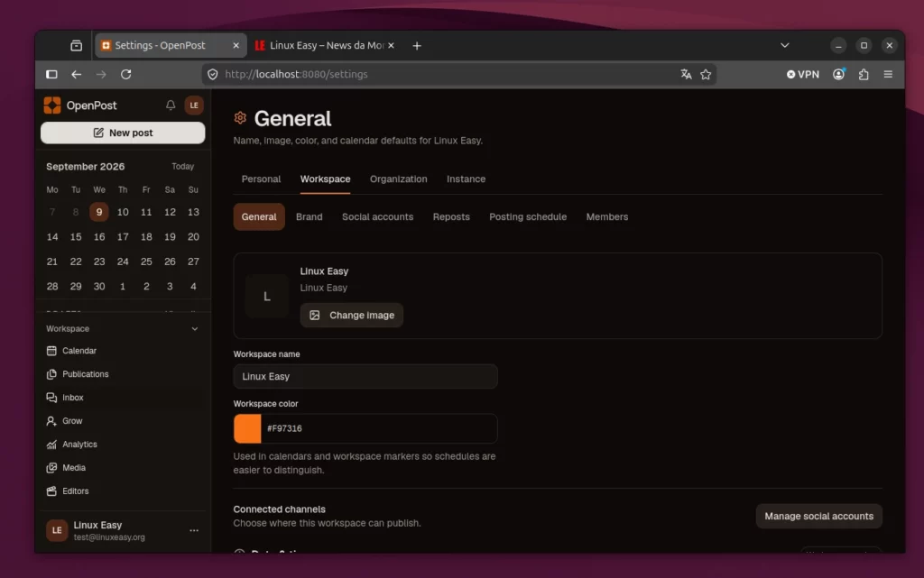Close the Settings - OpenPost tab
The height and width of the screenshot is (578, 924).
pos(236,45)
